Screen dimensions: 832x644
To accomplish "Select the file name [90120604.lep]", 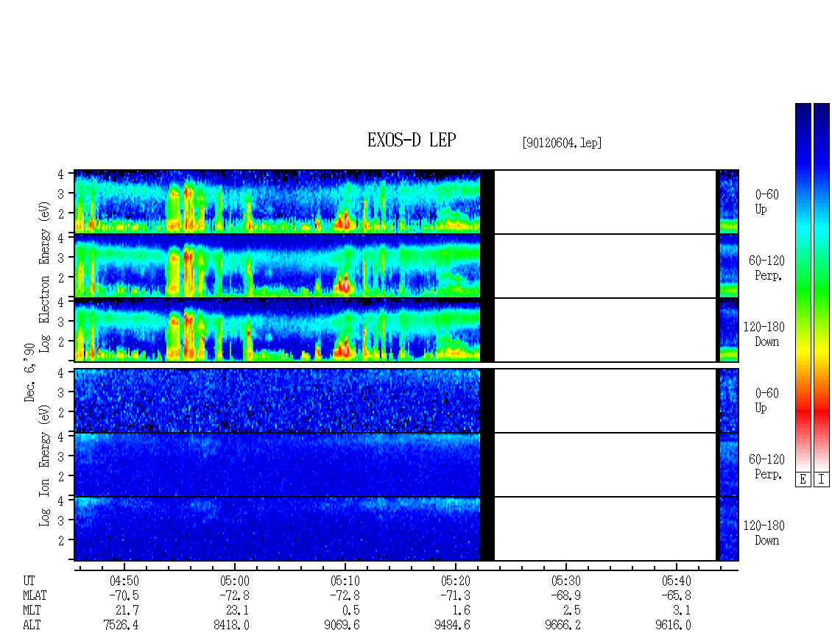I will point(562,143).
